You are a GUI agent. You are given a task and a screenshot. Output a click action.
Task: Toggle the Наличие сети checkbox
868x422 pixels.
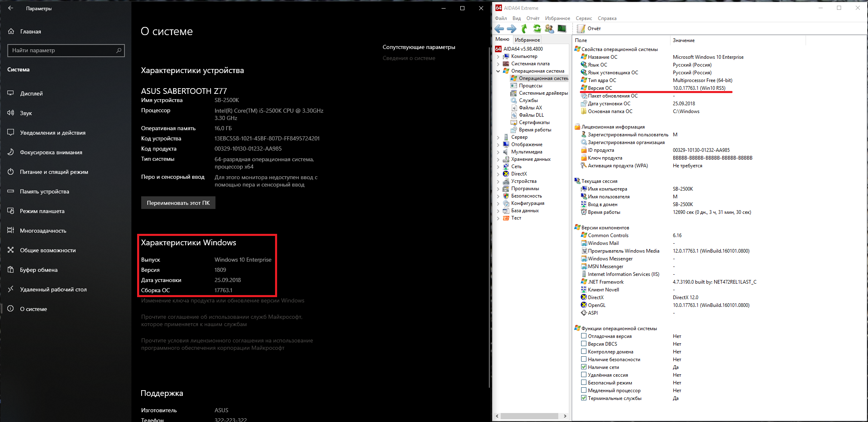584,367
